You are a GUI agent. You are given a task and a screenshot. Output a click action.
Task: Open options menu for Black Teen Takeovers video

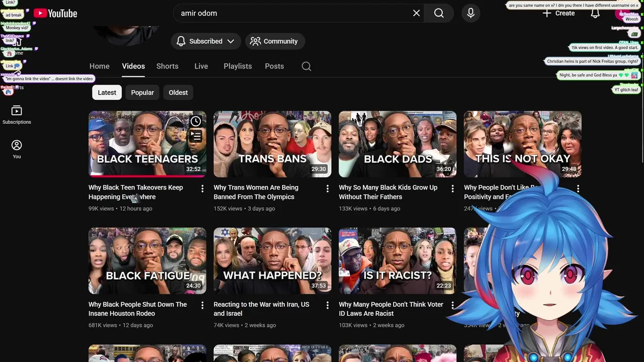[x=202, y=189]
